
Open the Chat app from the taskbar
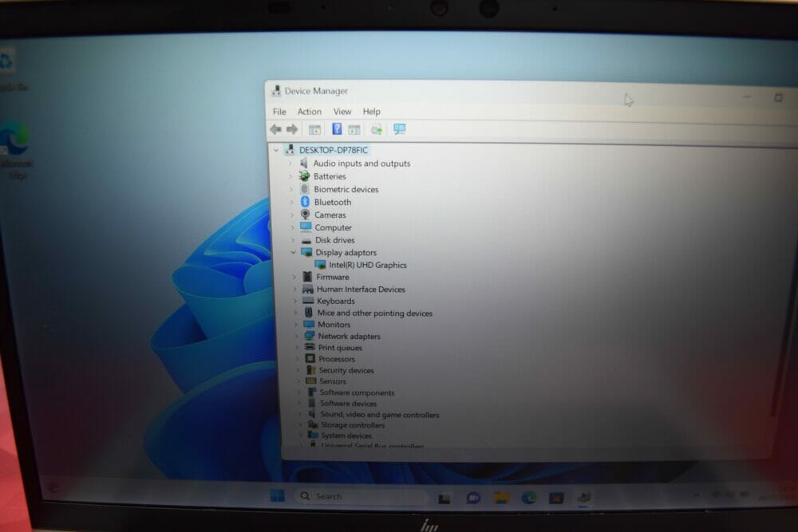[x=473, y=498]
